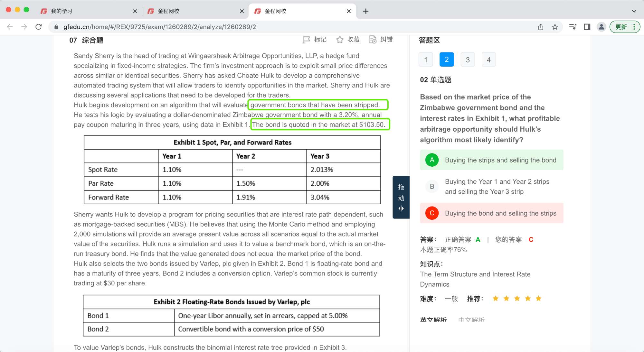Click the 拖动 panel resize handle
The image size is (644, 352).
point(401,197)
